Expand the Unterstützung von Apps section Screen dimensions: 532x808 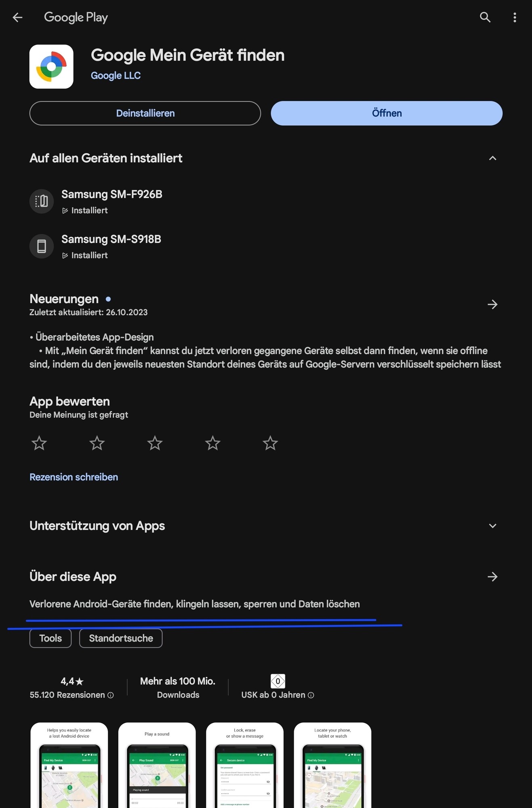[x=492, y=526]
